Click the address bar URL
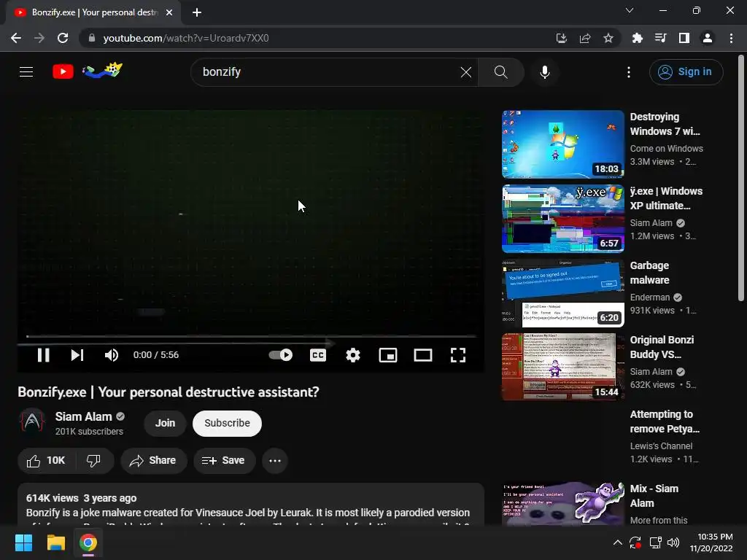The width and height of the screenshot is (747, 560). [x=186, y=38]
